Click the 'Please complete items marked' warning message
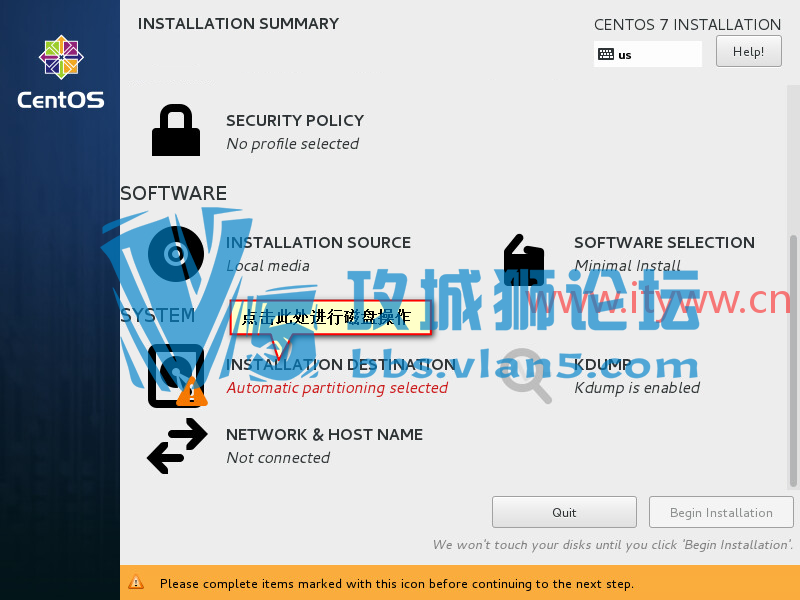The width and height of the screenshot is (800, 600). [x=396, y=584]
